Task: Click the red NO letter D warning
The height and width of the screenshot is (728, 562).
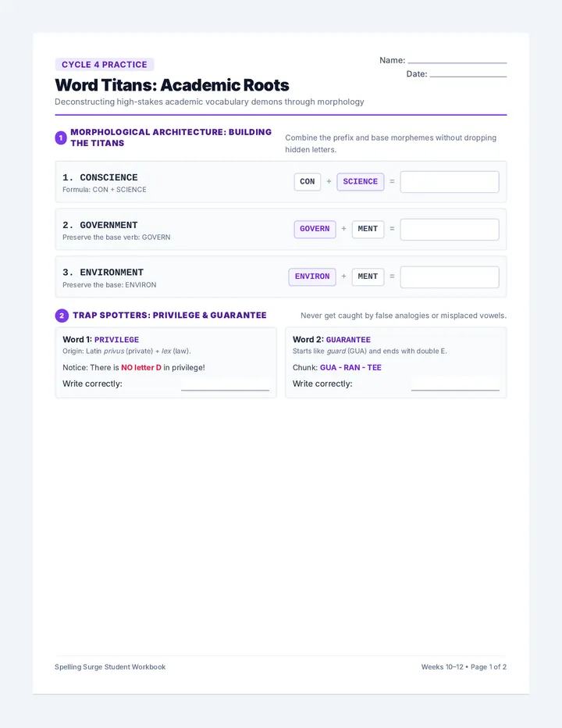Action: (141, 367)
